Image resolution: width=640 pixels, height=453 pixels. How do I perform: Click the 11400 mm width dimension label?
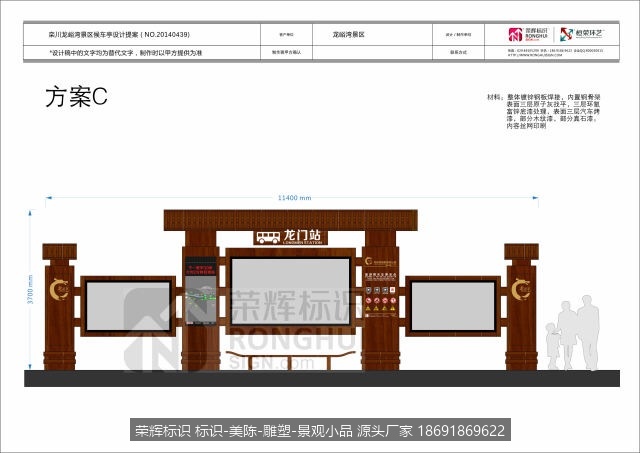tap(294, 198)
